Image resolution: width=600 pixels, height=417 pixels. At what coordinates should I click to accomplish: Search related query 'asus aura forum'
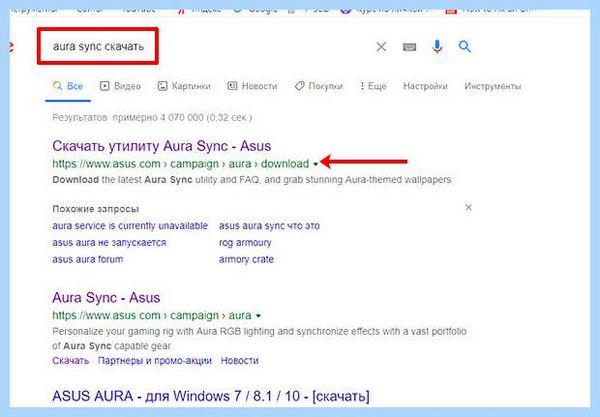(88, 259)
